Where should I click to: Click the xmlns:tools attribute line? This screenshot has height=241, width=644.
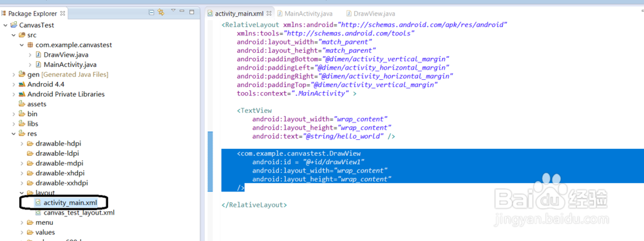coord(325,34)
